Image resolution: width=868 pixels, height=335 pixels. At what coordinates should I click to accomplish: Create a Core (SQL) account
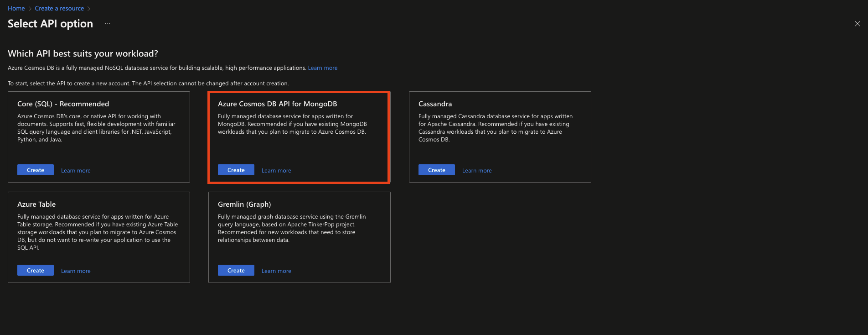point(36,170)
